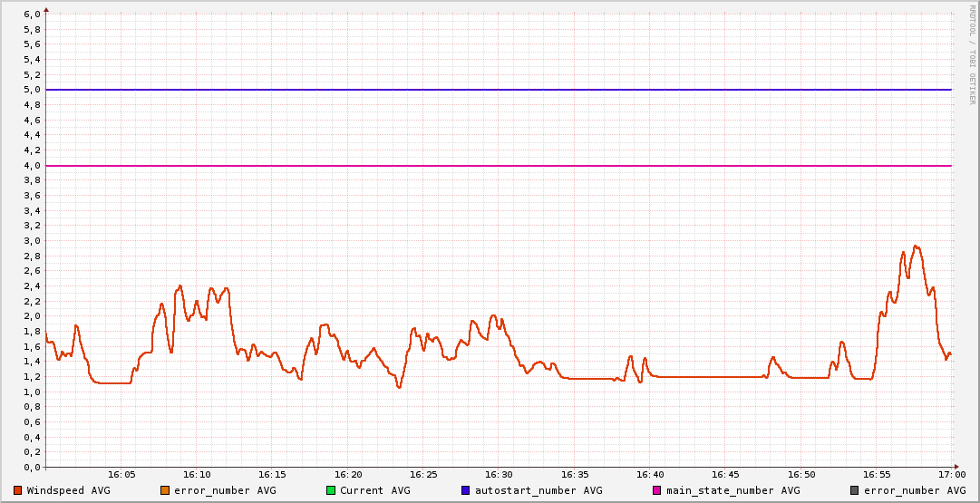Click the 5,0 value on Y axis
This screenshot has width=980, height=503.
(x=32, y=90)
